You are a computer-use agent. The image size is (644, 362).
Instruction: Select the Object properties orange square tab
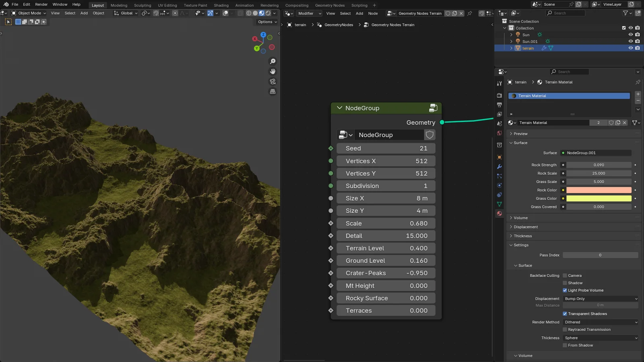[499, 157]
